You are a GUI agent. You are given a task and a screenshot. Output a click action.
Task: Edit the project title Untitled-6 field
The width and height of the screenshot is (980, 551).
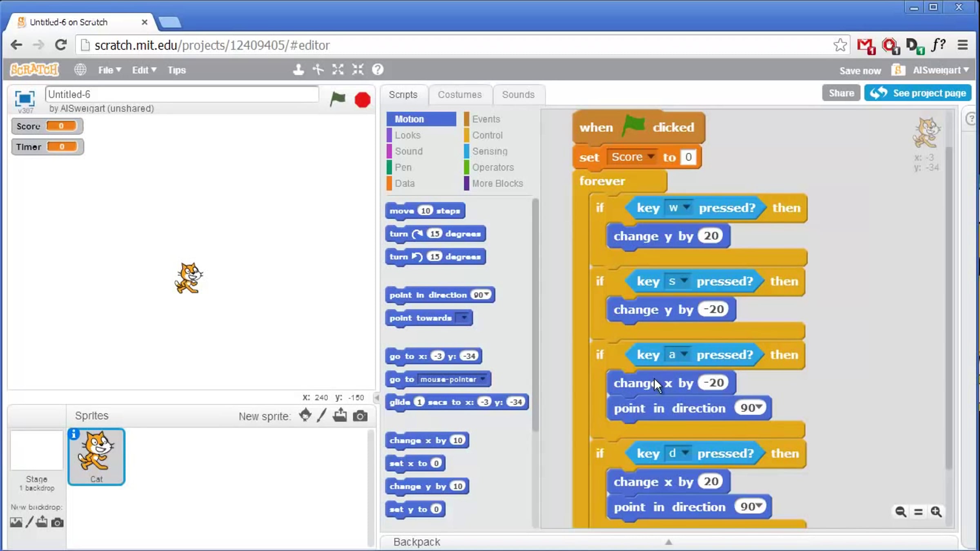pos(182,94)
